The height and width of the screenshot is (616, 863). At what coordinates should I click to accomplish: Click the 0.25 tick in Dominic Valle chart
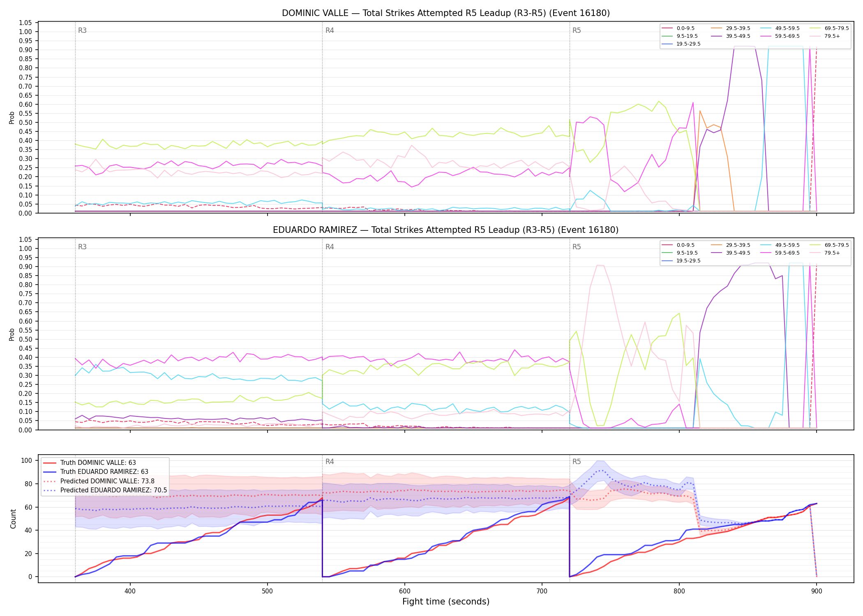coord(25,168)
